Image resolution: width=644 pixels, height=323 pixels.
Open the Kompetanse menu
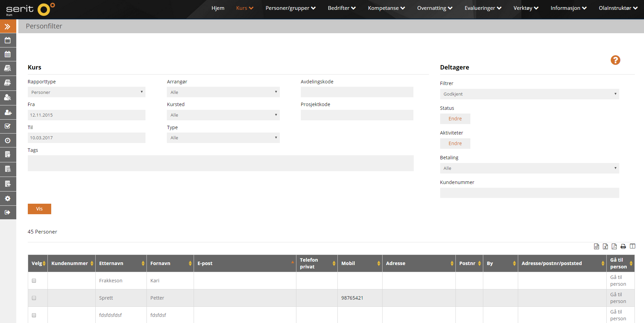coord(387,8)
